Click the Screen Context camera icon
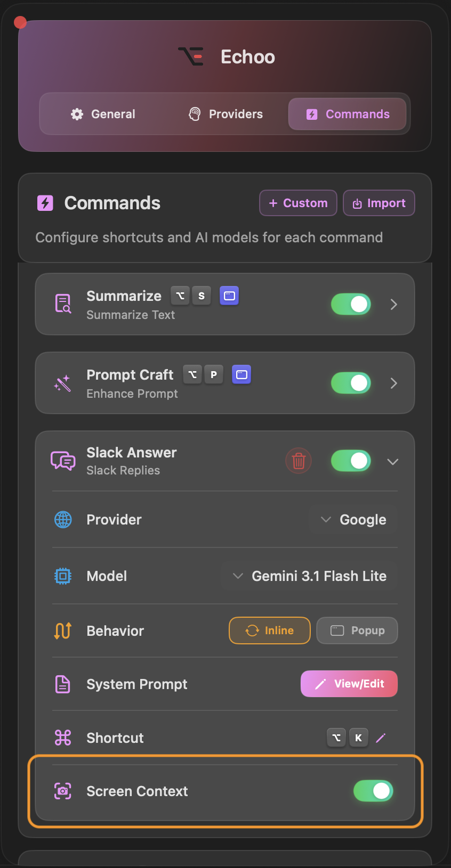This screenshot has height=868, width=451. [x=63, y=791]
